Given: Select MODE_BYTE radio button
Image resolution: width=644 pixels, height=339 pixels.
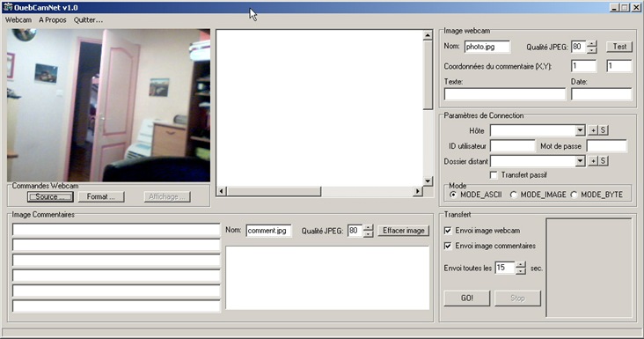Looking at the screenshot, I should 574,195.
